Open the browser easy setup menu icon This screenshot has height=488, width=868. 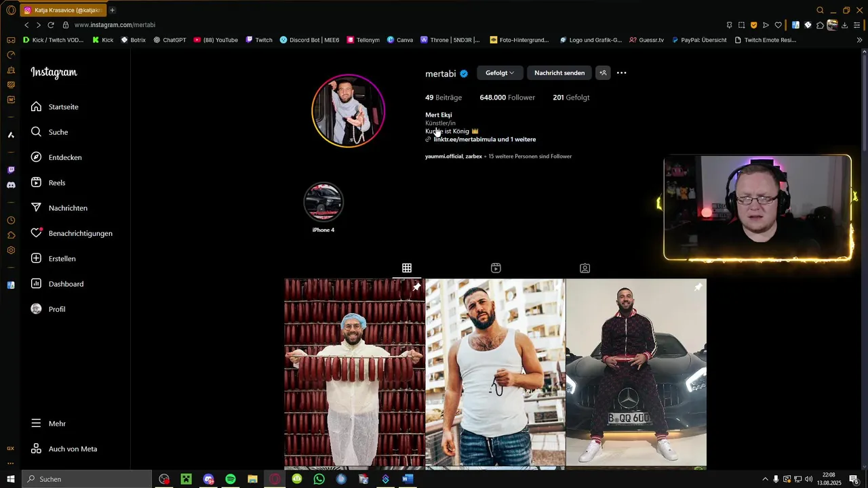[857, 25]
